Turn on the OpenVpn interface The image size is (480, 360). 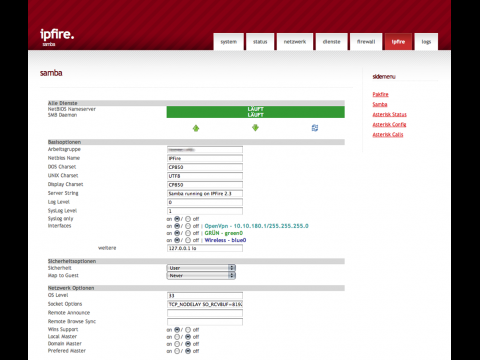point(177,226)
